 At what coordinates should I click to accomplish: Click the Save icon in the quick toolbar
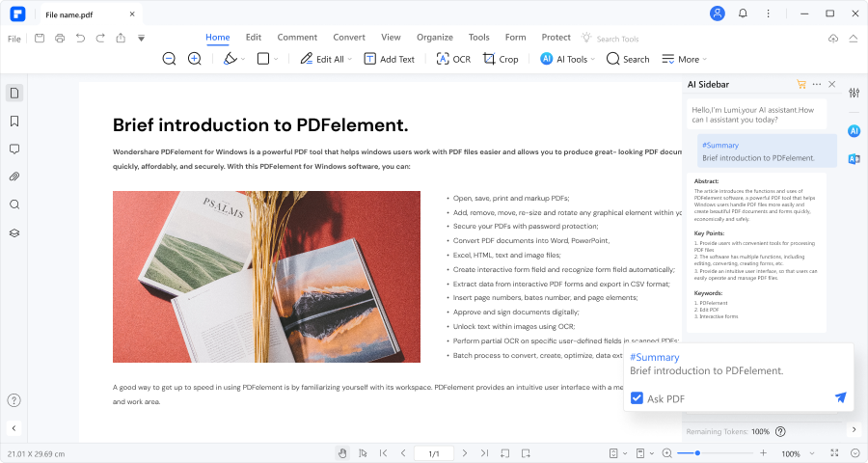pyautogui.click(x=40, y=39)
